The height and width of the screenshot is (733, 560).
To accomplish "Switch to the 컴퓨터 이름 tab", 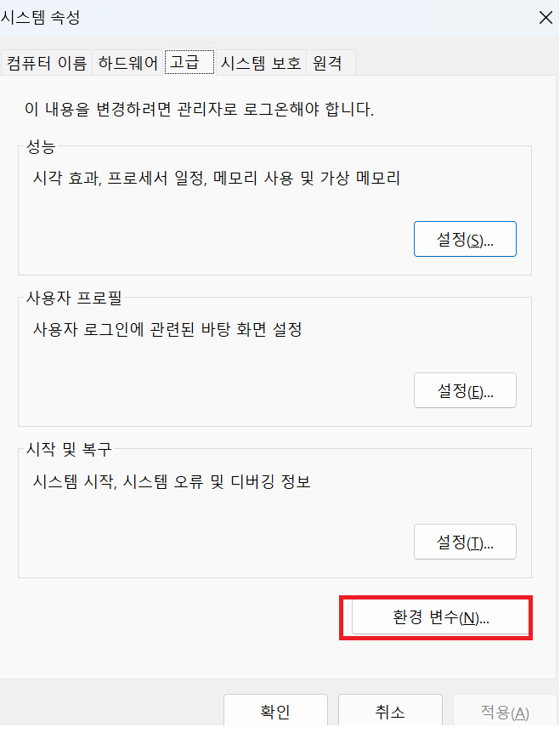I will (47, 63).
